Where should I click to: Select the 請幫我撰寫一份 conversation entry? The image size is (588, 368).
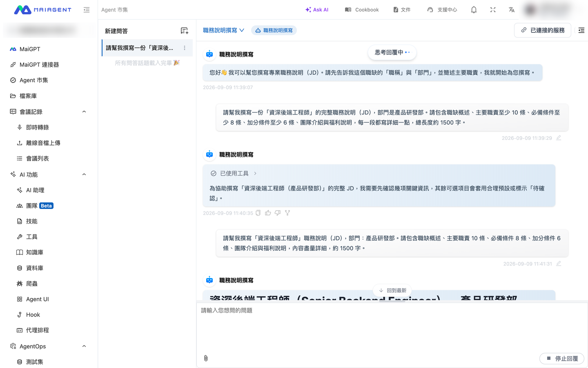point(147,48)
